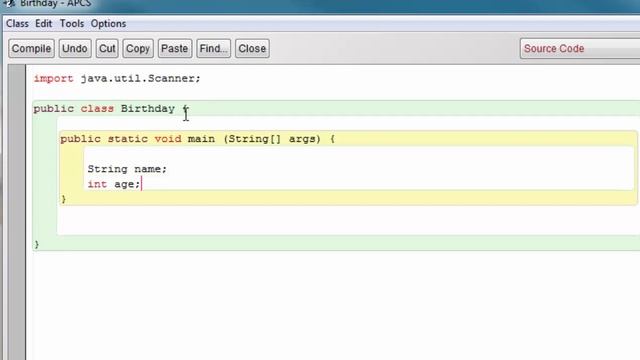Click the 'String name;' line
Screen dimensions: 640x360
pyautogui.click(x=127, y=169)
